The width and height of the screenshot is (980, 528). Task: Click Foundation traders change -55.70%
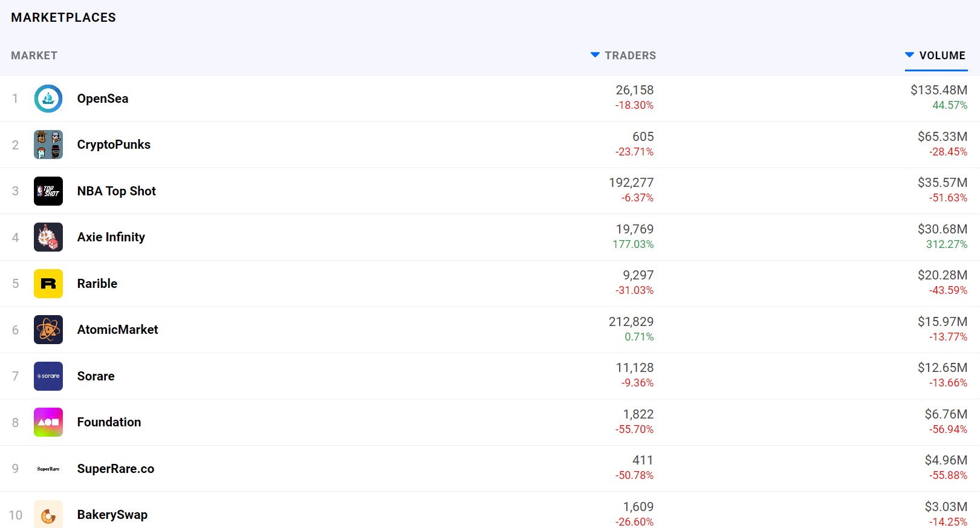(634, 429)
